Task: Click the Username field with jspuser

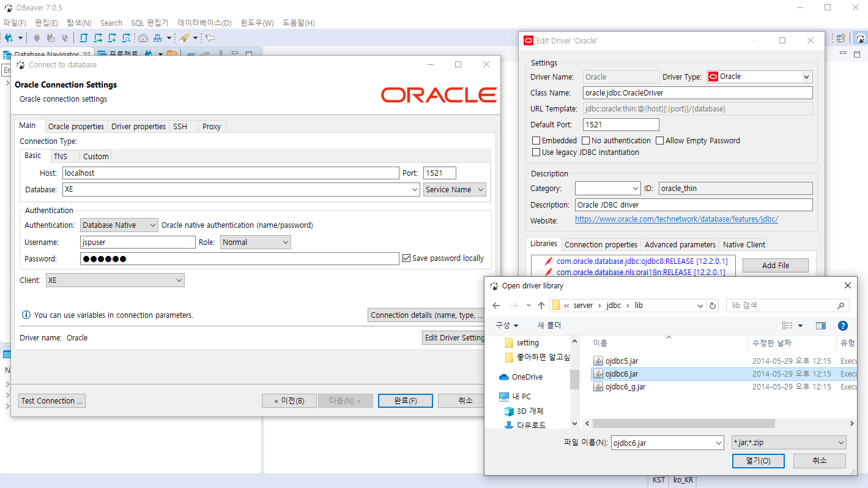Action: point(138,242)
